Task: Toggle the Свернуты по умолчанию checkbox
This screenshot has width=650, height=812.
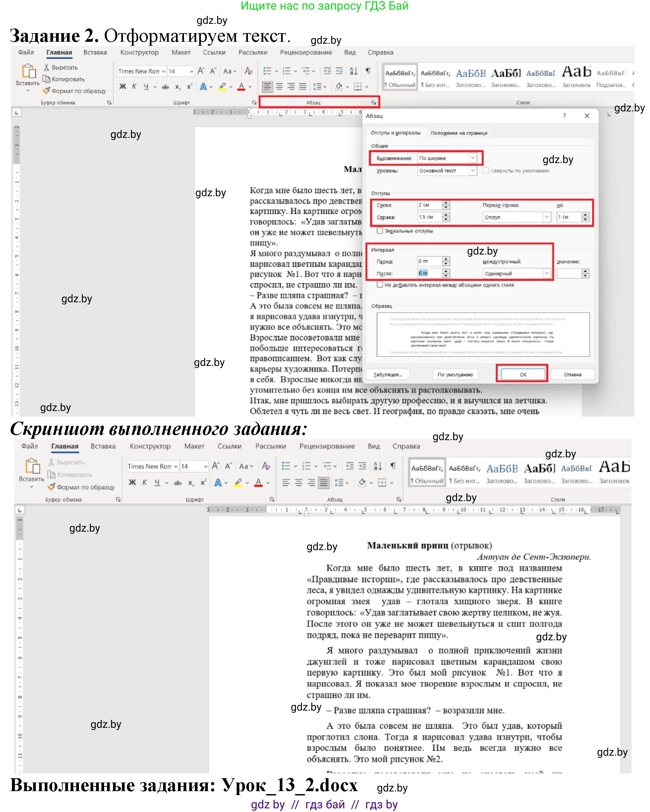Action: (x=486, y=171)
